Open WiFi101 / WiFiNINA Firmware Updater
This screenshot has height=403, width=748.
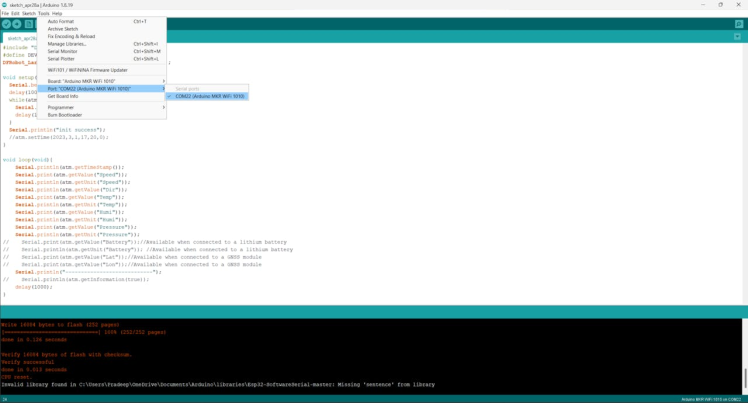(x=102, y=70)
